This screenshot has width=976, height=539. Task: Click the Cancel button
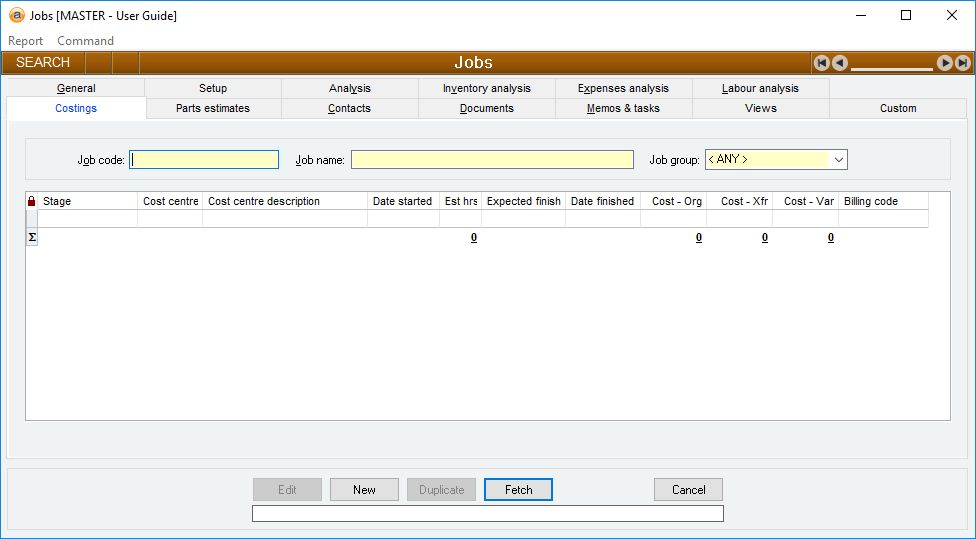point(688,489)
